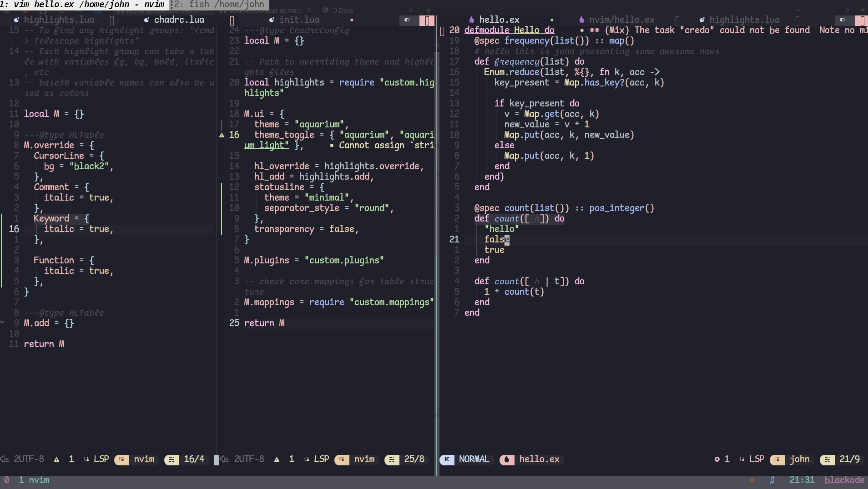The width and height of the screenshot is (868, 489).
Task: Toggle theme switch in right tabline
Action: pos(843,20)
